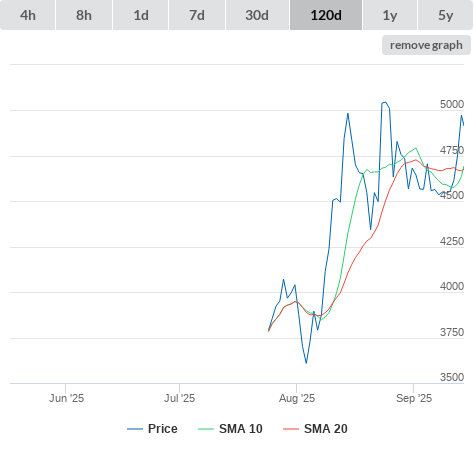
Task: Switch to the 30d range tab
Action: click(x=257, y=15)
